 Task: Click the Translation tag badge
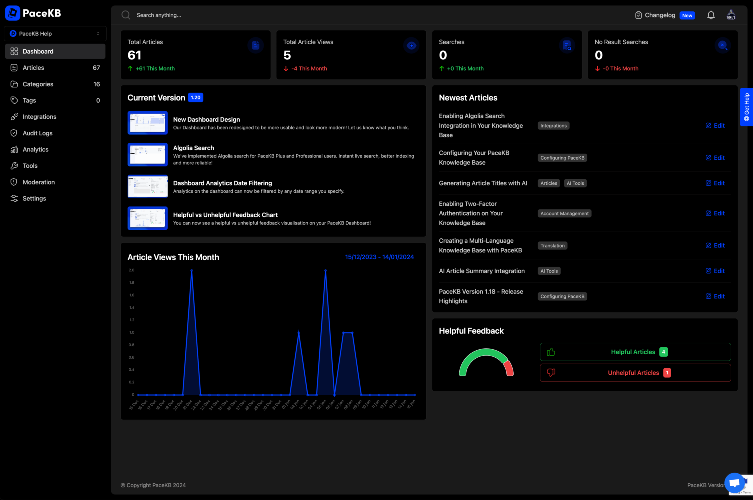pos(552,245)
